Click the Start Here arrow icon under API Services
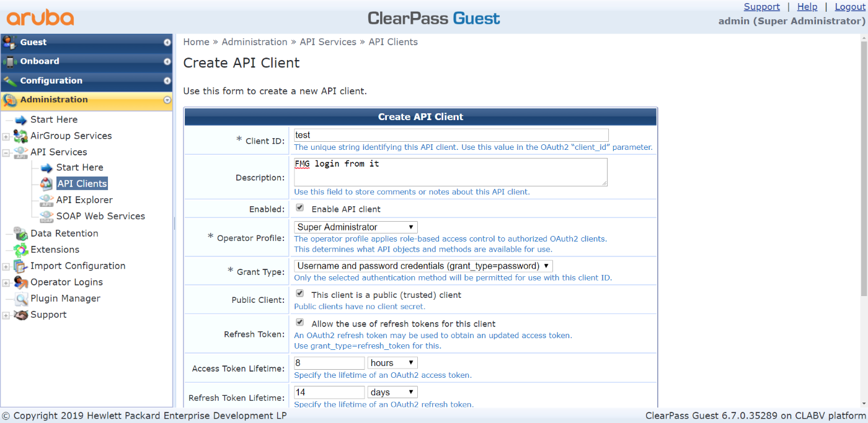This screenshot has height=423, width=868. click(x=46, y=168)
